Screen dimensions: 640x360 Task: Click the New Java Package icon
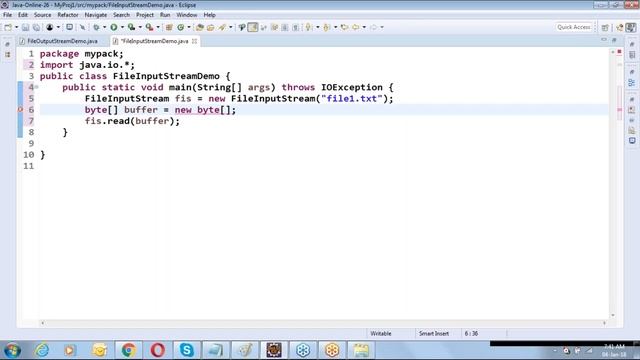coord(169,27)
